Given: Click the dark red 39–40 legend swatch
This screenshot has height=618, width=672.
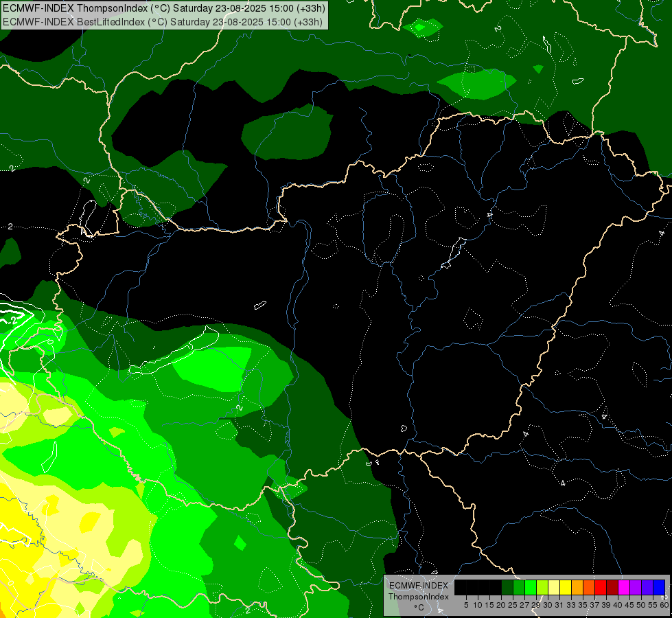Looking at the screenshot, I should 612,587.
